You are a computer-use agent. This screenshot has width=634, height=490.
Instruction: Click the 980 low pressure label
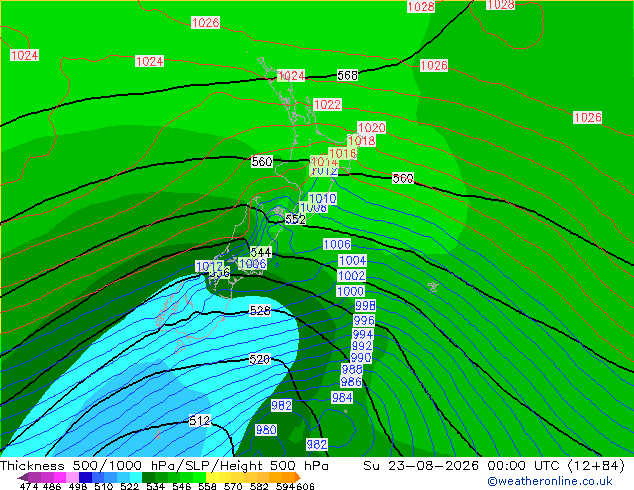click(266, 429)
